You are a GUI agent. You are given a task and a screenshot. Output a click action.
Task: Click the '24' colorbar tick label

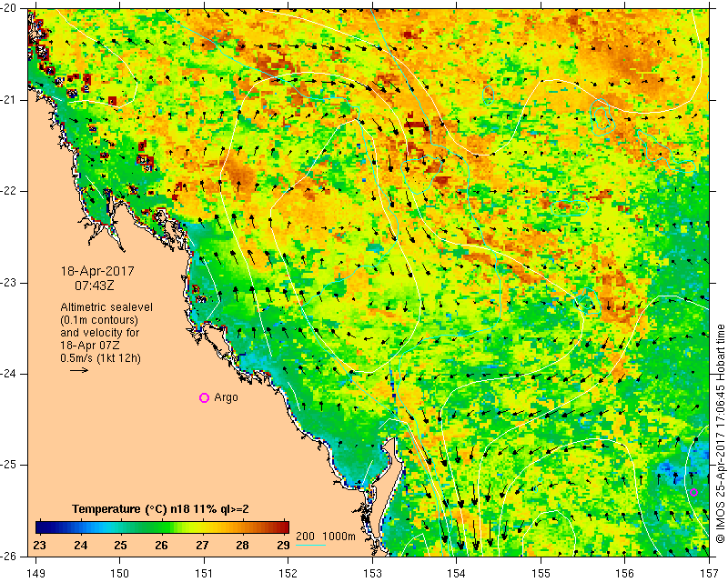point(80,546)
